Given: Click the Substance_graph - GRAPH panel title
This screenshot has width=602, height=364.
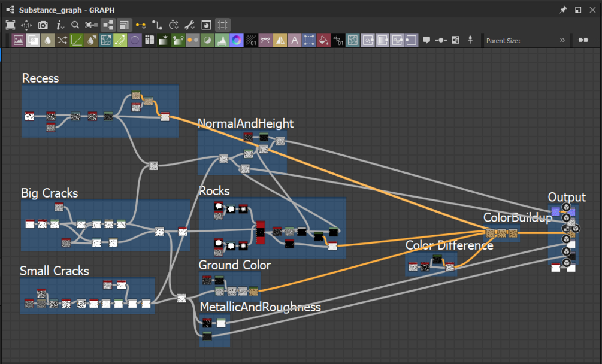Looking at the screenshot, I should [67, 10].
